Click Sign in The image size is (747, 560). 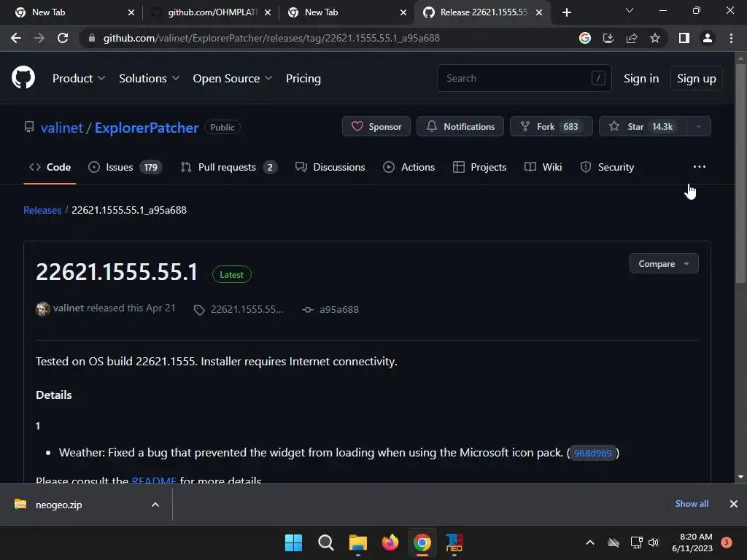coord(641,79)
